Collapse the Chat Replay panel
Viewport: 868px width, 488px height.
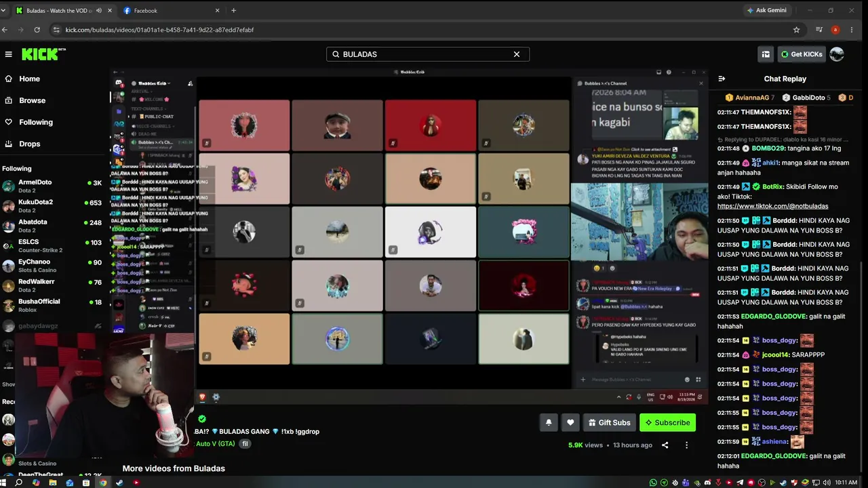(722, 79)
